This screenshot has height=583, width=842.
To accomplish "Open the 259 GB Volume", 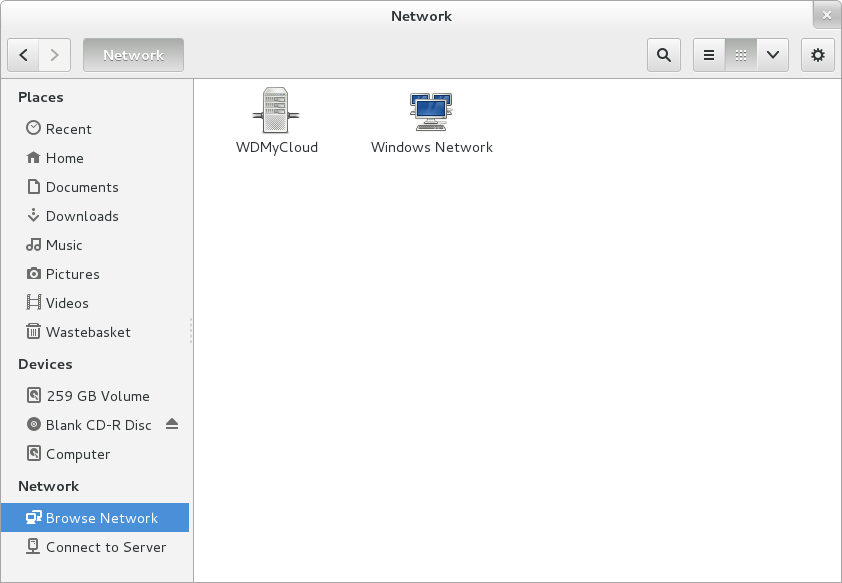I will pos(97,396).
